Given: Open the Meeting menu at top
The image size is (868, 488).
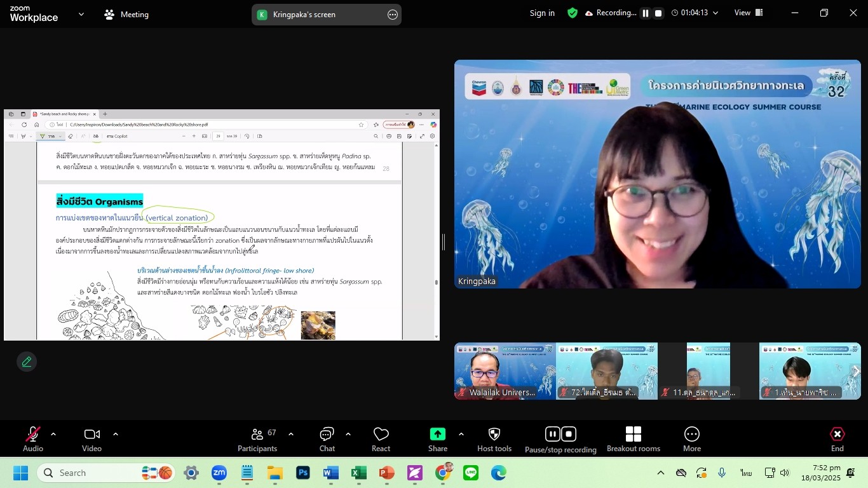Looking at the screenshot, I should [126, 15].
